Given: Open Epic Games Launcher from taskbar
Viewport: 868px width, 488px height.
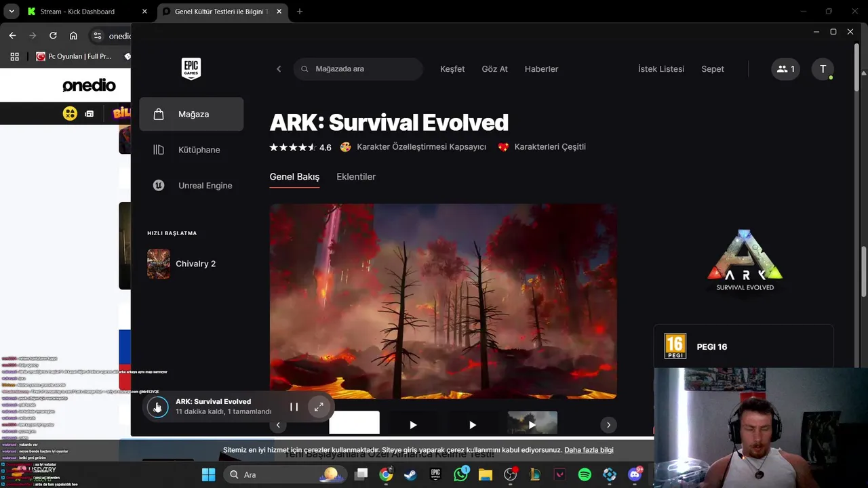Looking at the screenshot, I should (435, 474).
